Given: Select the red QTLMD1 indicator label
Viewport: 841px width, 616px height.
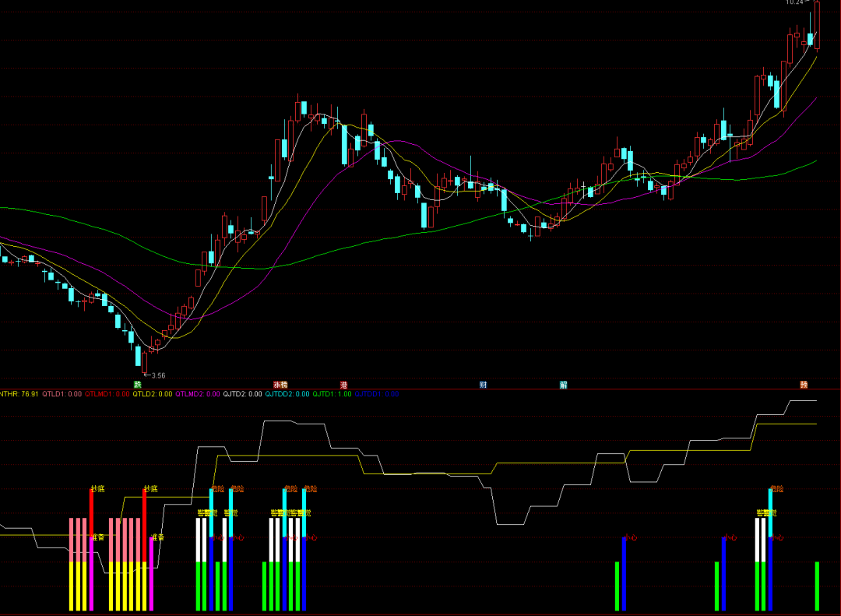Looking at the screenshot, I should tap(107, 394).
